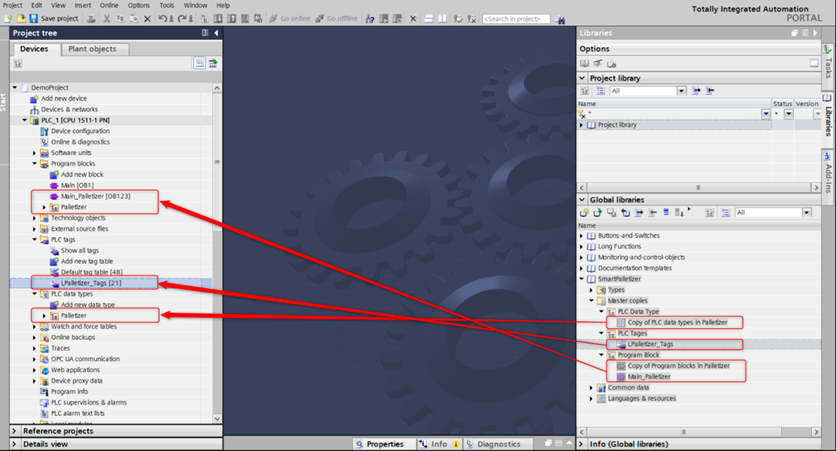Image resolution: width=836 pixels, height=451 pixels.
Task: Click the Project tree overview view icon
Action: coord(199,63)
